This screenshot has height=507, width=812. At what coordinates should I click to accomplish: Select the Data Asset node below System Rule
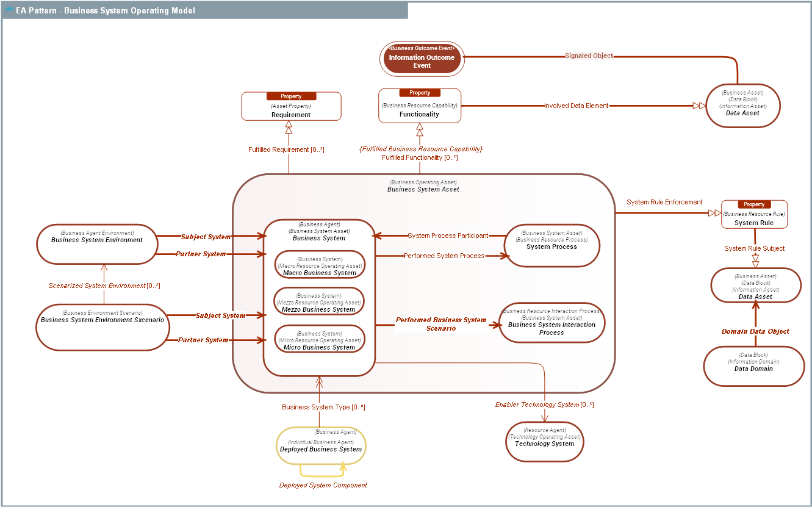click(x=755, y=285)
